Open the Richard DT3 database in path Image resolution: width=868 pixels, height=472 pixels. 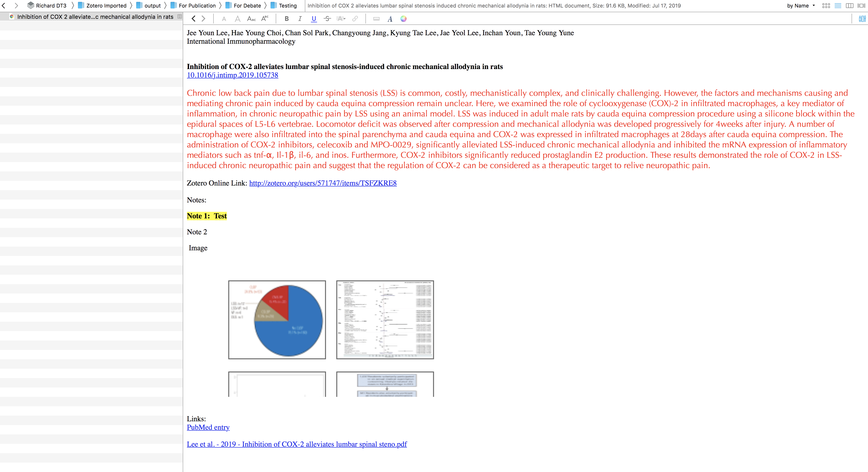click(47, 6)
